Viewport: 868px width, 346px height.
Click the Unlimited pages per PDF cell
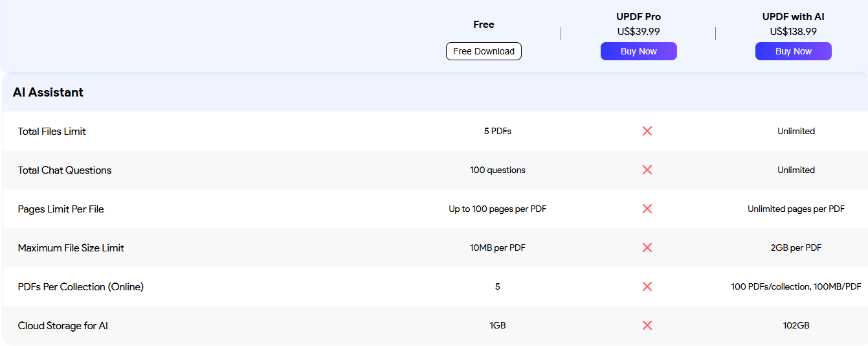click(x=796, y=209)
